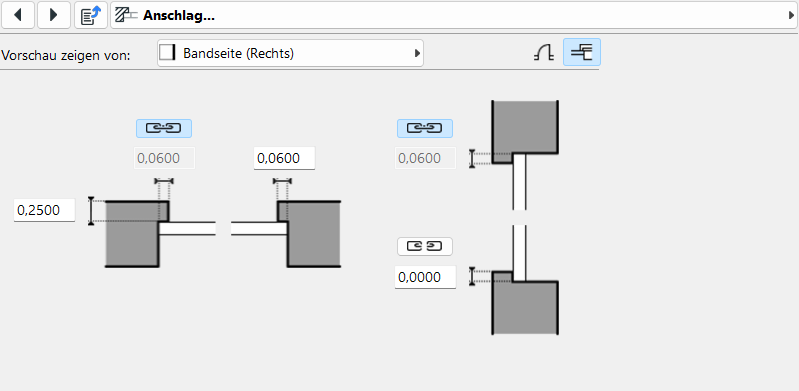Click the greyed 0,0600 left reveal field
This screenshot has height=391, width=799.
(164, 158)
